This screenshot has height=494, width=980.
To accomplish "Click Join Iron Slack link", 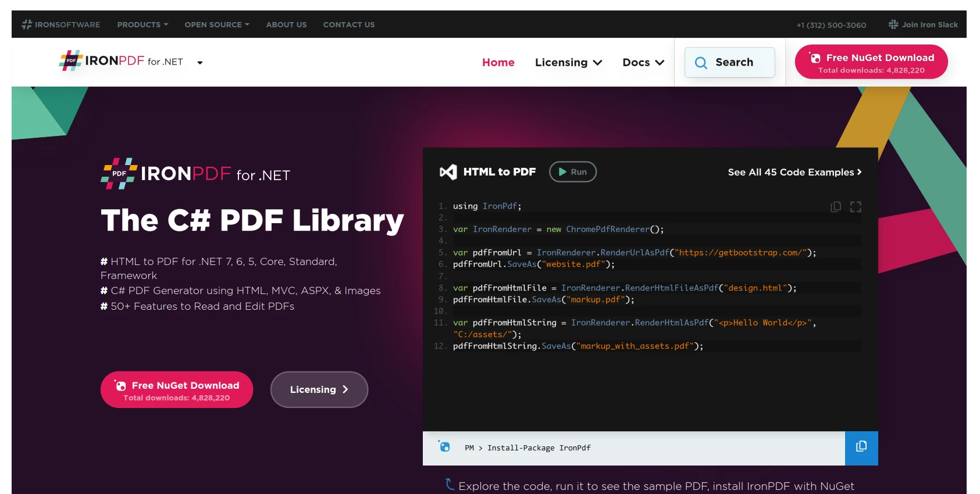I will [x=923, y=24].
